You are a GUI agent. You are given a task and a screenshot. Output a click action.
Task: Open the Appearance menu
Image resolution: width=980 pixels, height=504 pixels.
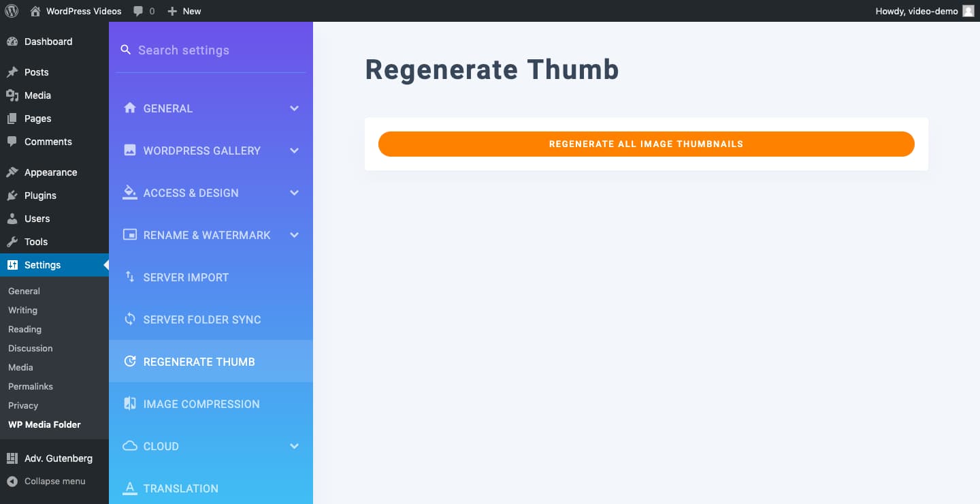click(50, 172)
